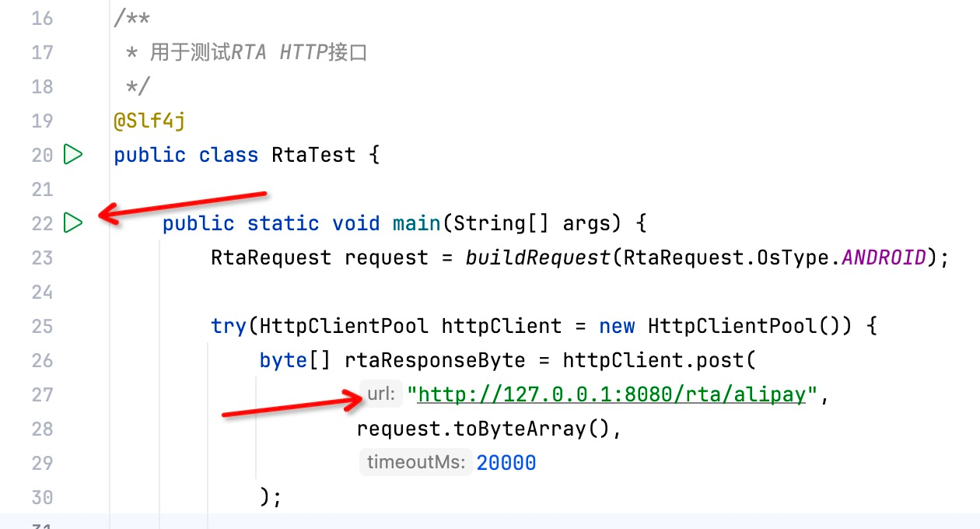Click the method name "main"
This screenshot has width=980, height=529.
417,223
